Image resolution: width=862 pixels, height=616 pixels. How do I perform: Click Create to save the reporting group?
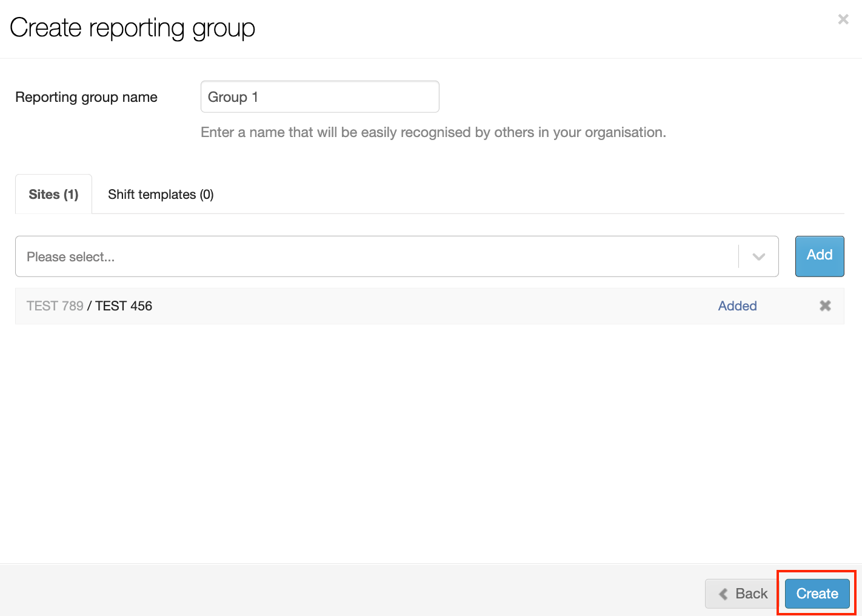point(817,594)
